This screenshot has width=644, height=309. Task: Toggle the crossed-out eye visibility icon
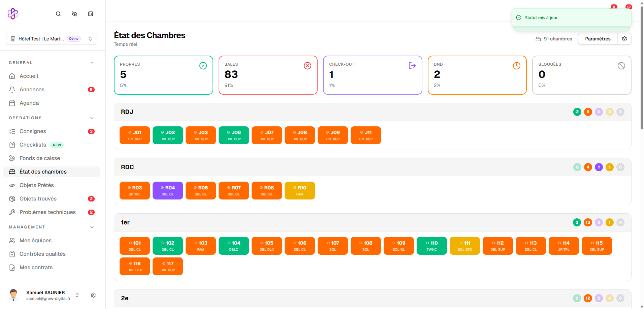[74, 14]
